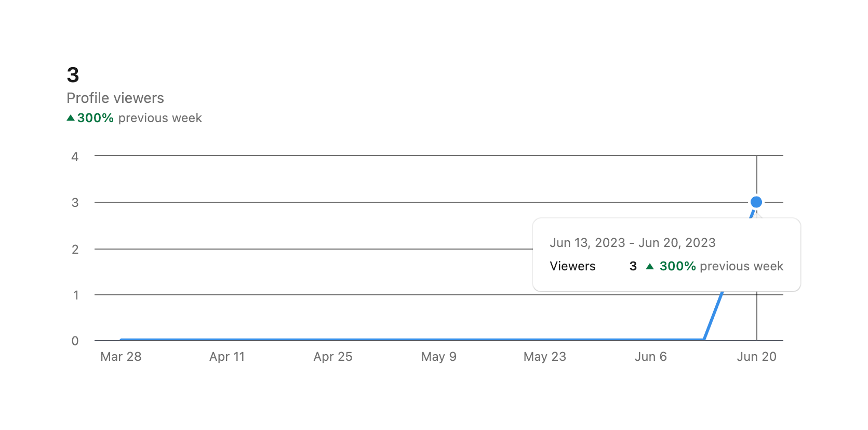Click the header 300% previous week text
Viewport: 868px width, 430px height.
pyautogui.click(x=139, y=118)
